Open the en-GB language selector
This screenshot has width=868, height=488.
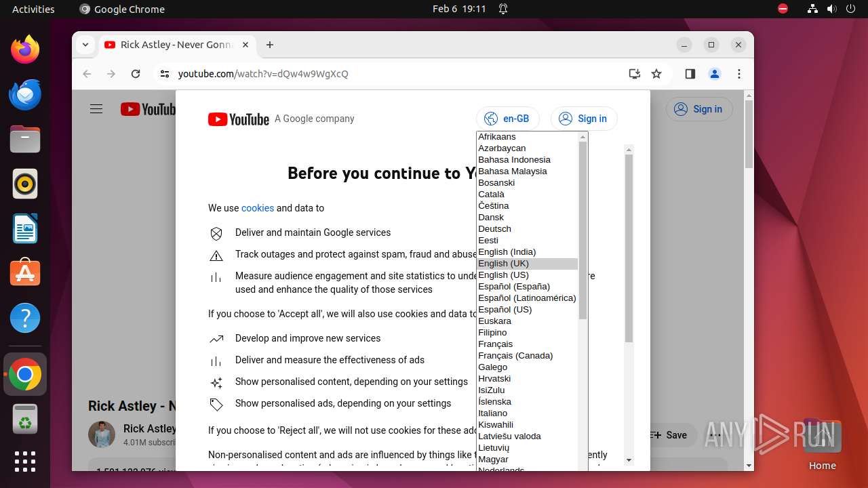(508, 119)
